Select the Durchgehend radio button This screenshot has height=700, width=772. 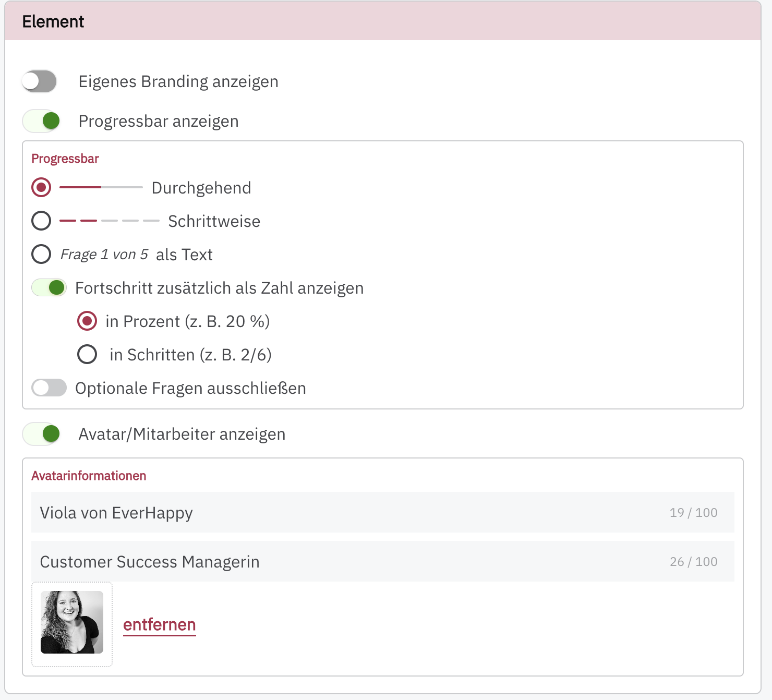pos(41,187)
